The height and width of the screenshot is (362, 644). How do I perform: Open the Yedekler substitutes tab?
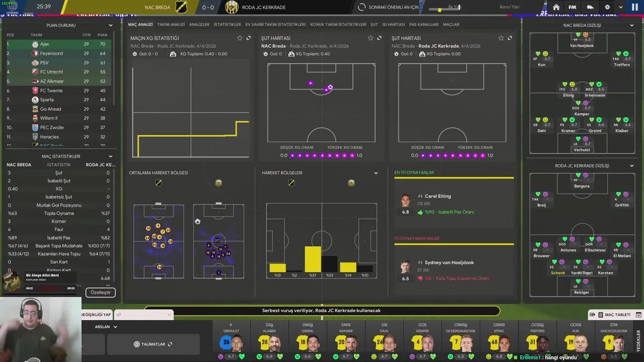[639, 341]
